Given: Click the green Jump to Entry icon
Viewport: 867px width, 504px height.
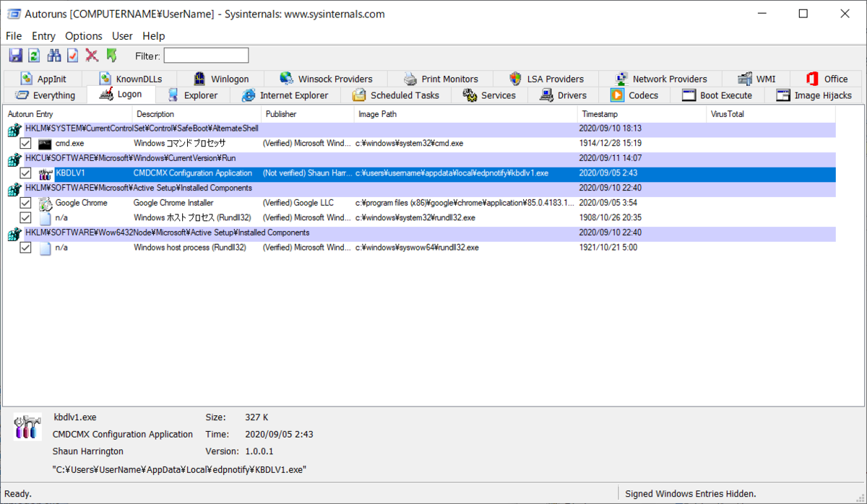Looking at the screenshot, I should (111, 56).
